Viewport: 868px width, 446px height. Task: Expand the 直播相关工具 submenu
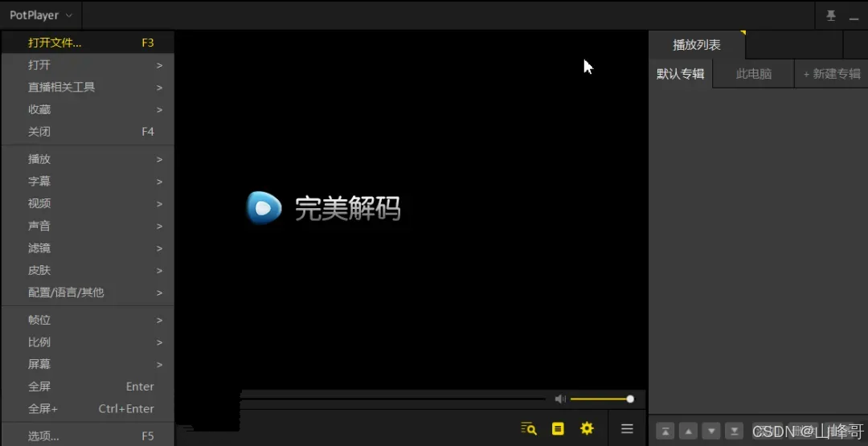click(x=88, y=88)
